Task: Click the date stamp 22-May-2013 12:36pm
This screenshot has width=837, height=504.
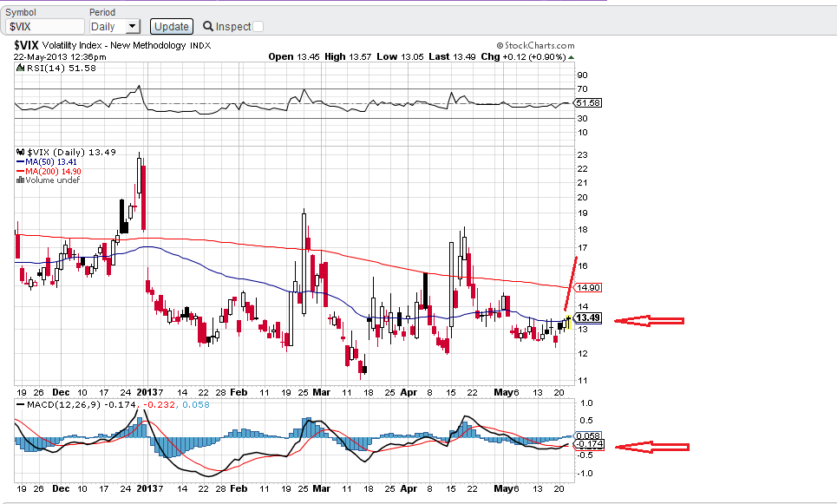Action: pyautogui.click(x=60, y=57)
